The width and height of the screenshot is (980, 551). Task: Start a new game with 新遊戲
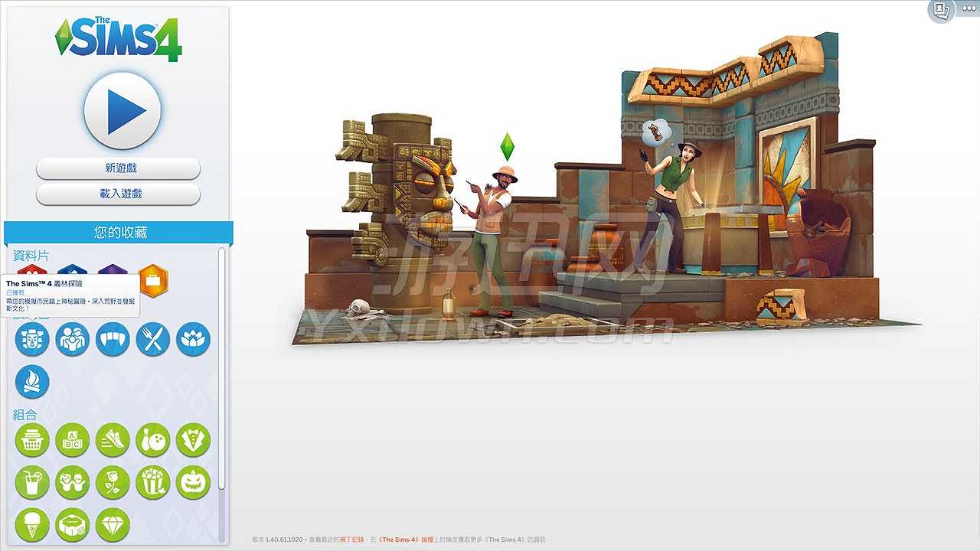(119, 168)
